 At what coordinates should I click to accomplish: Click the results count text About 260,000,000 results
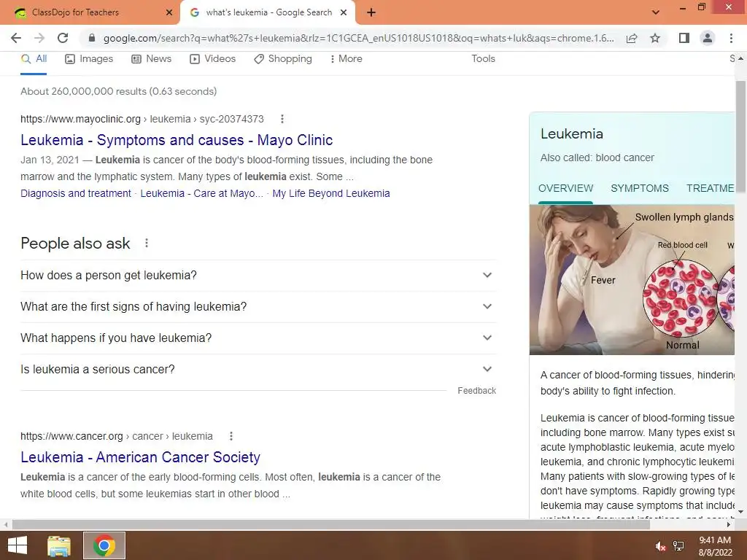tap(119, 91)
